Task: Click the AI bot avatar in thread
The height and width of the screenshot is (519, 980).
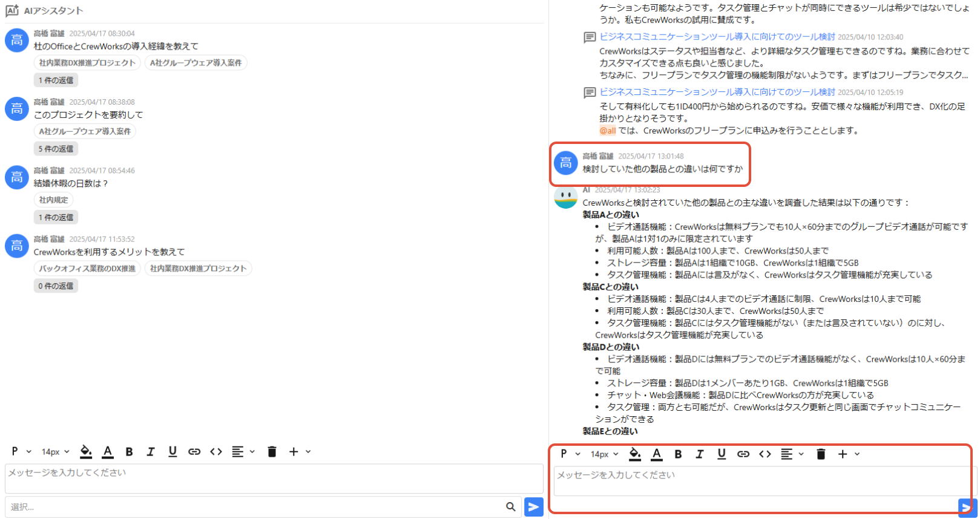Action: [565, 197]
